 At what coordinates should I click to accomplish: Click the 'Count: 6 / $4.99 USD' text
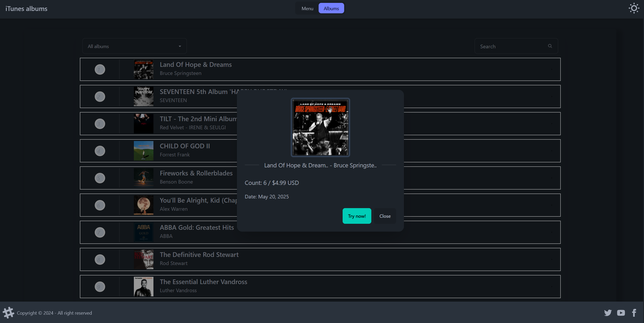(x=272, y=183)
